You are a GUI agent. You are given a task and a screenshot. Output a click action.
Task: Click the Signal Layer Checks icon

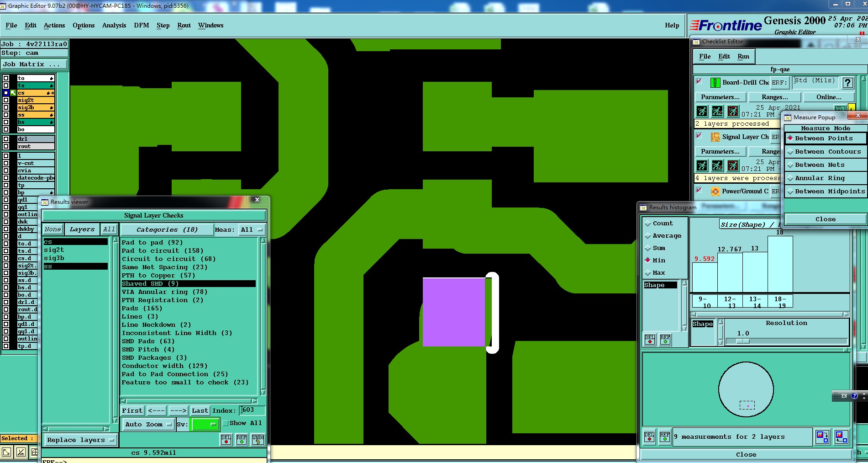[x=715, y=137]
